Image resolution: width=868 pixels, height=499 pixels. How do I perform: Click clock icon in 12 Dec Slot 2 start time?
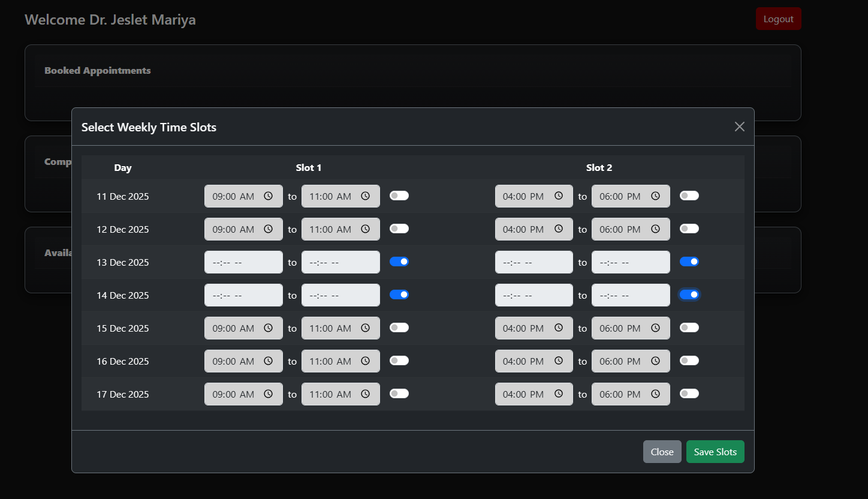[x=559, y=229]
